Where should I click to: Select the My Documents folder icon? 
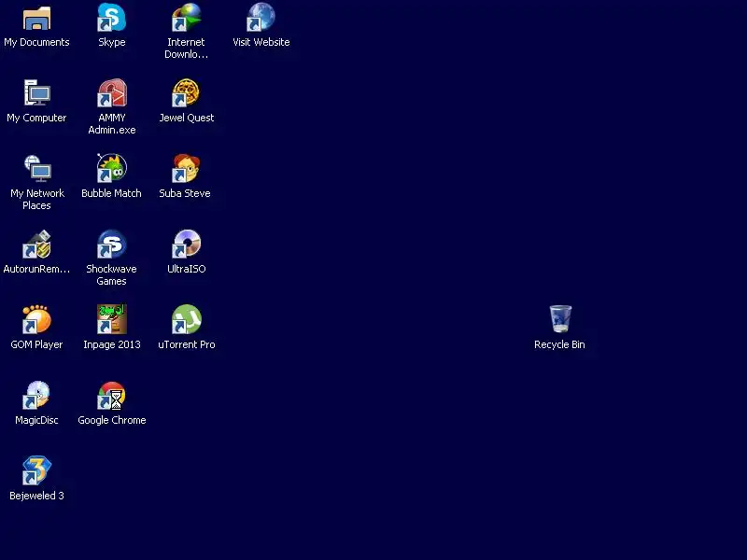[x=36, y=18]
